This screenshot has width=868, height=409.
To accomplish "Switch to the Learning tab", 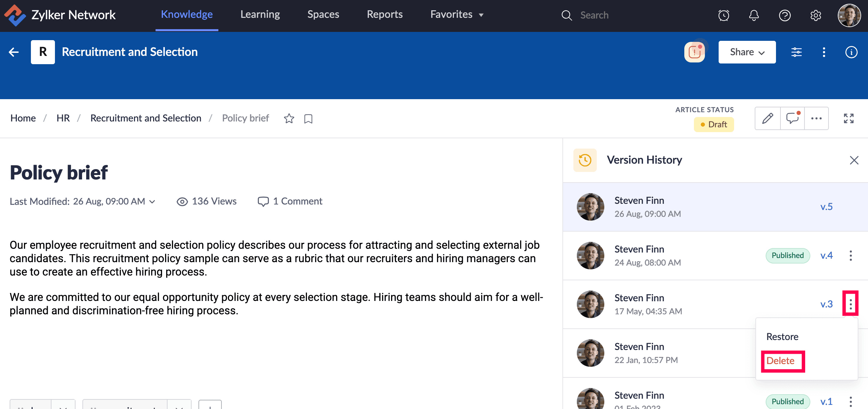I will click(260, 14).
